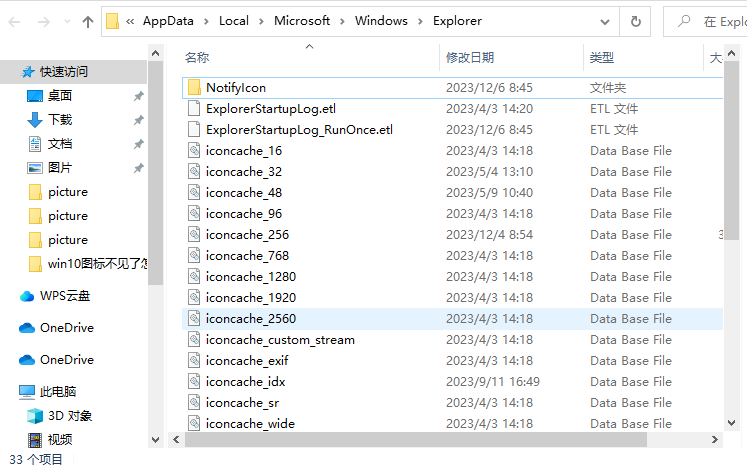Click the refresh button in address bar

635,21
